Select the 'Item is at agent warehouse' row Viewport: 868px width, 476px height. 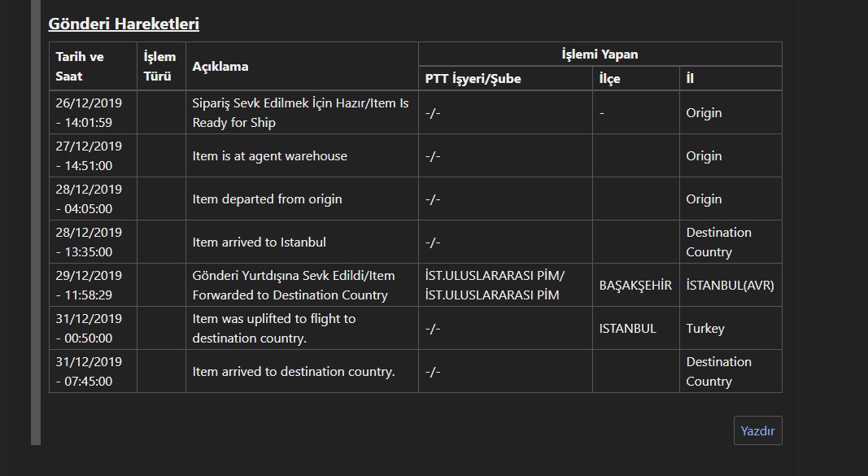pyautogui.click(x=415, y=155)
